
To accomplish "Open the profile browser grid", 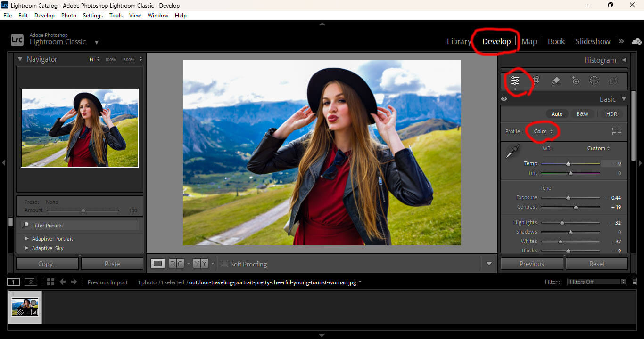I will click(617, 131).
